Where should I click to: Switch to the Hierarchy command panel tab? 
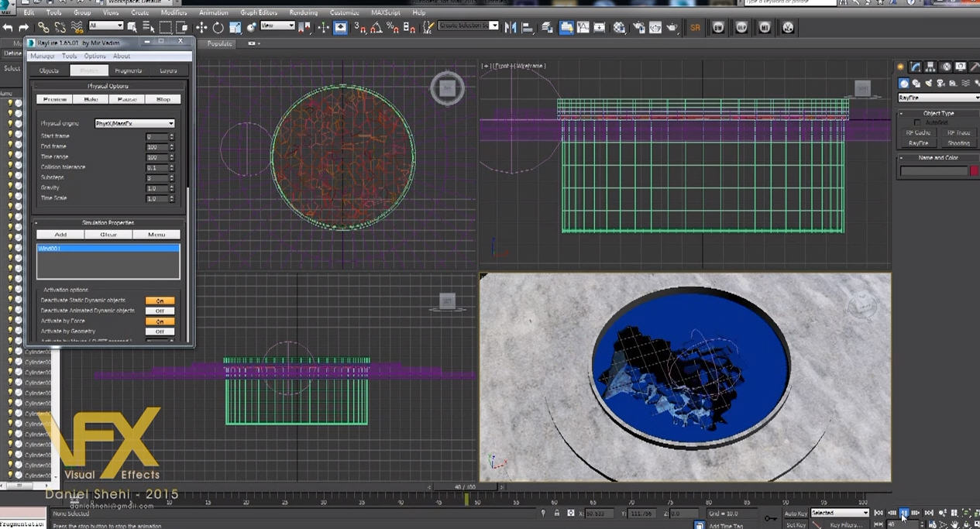(x=930, y=67)
